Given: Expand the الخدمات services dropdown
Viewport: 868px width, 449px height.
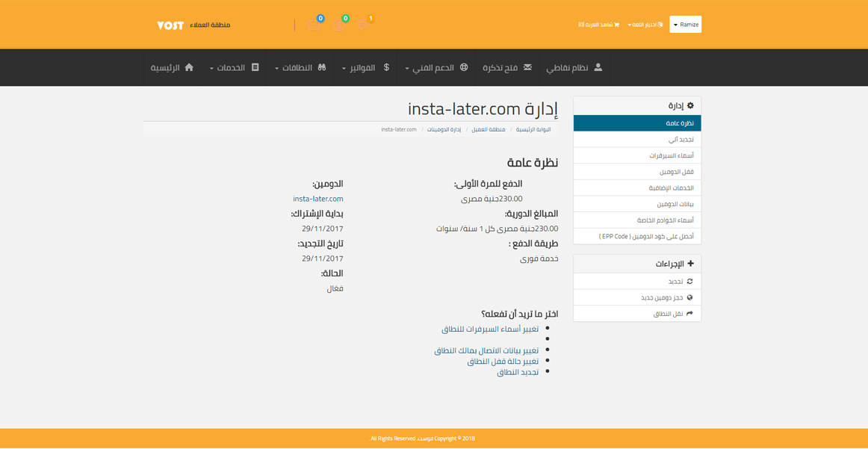Looking at the screenshot, I should [234, 67].
